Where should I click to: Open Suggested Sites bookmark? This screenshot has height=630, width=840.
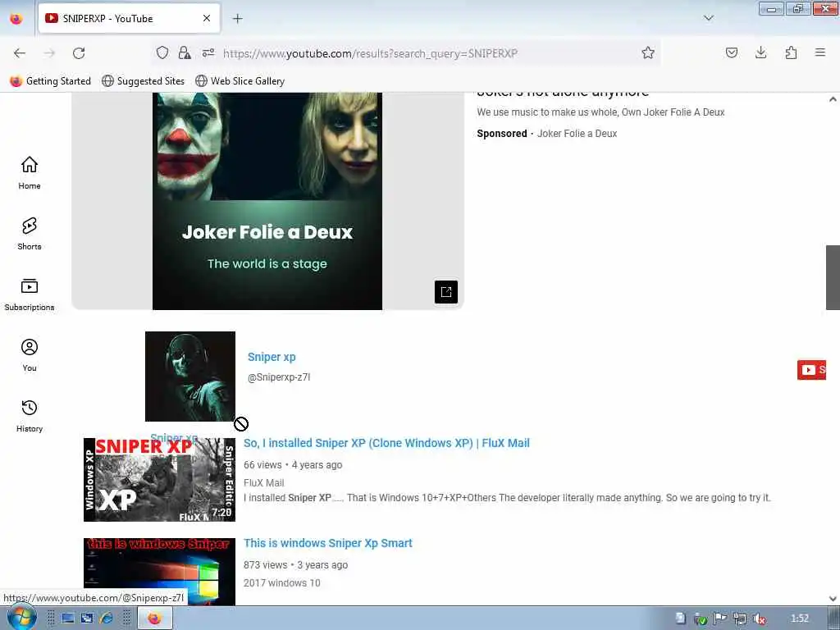pos(143,81)
